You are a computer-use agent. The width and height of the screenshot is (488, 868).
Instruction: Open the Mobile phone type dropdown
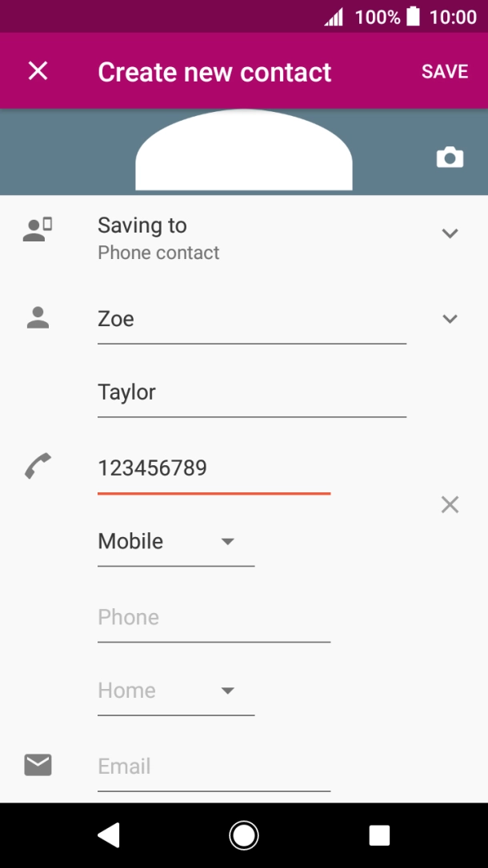click(175, 542)
